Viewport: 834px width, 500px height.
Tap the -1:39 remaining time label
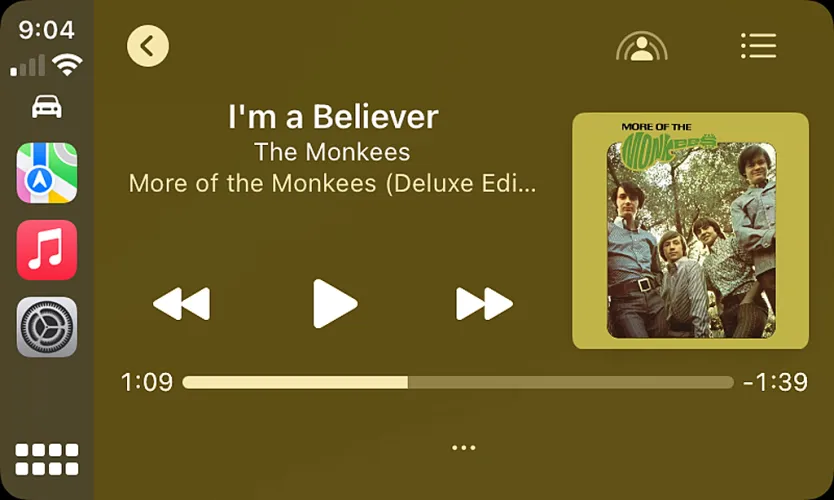click(775, 382)
